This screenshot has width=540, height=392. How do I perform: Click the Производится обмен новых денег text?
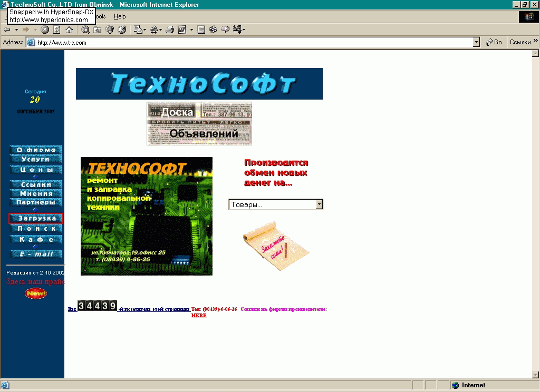[276, 173]
